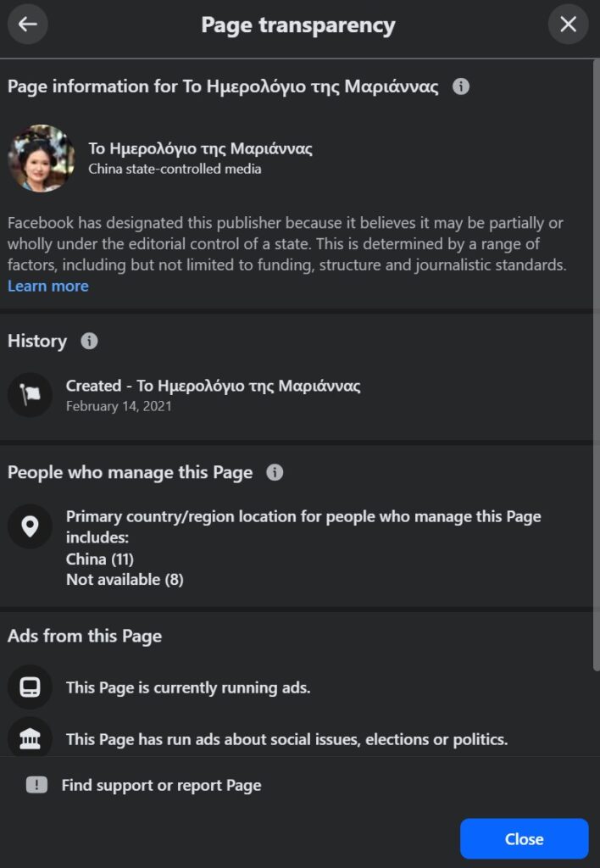The width and height of the screenshot is (600, 868).
Task: Click info icon beside People who manage this Page
Action: point(275,472)
